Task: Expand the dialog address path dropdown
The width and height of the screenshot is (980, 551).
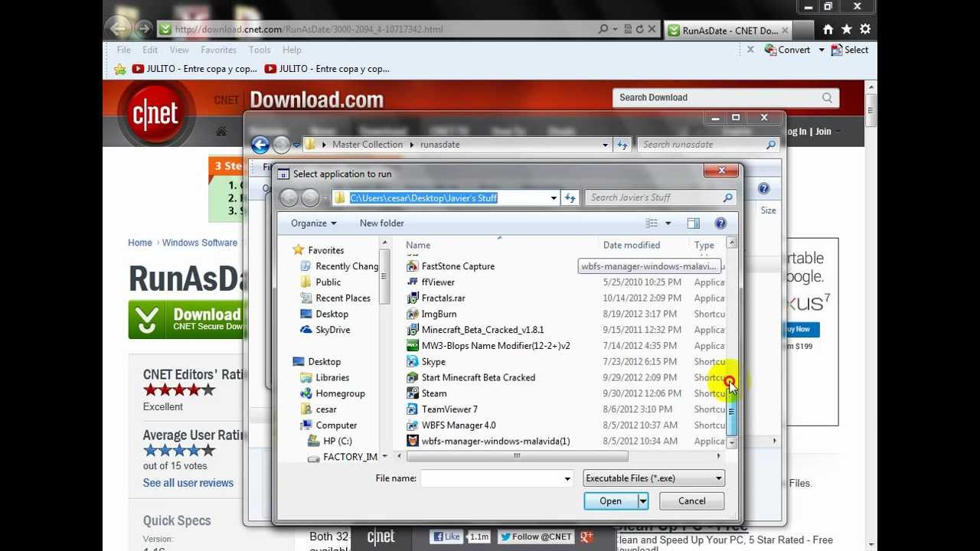Action: (x=554, y=198)
